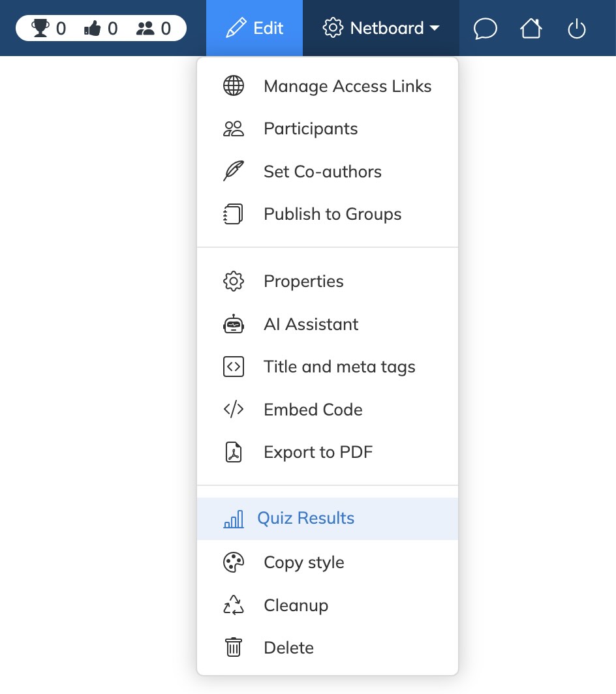Select Title and meta tags

[x=328, y=367]
